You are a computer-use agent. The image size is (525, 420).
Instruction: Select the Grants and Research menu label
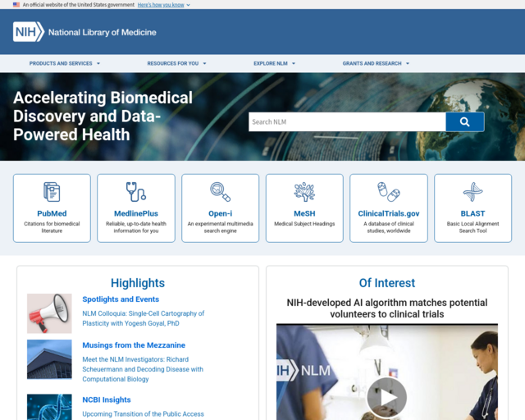tap(372, 63)
